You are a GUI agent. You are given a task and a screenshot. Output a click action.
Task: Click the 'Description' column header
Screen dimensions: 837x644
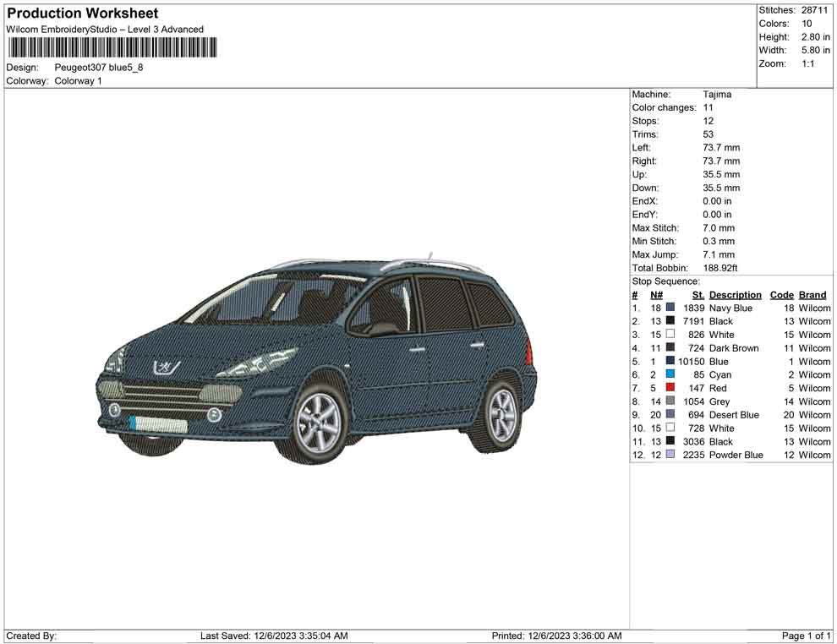click(x=735, y=295)
